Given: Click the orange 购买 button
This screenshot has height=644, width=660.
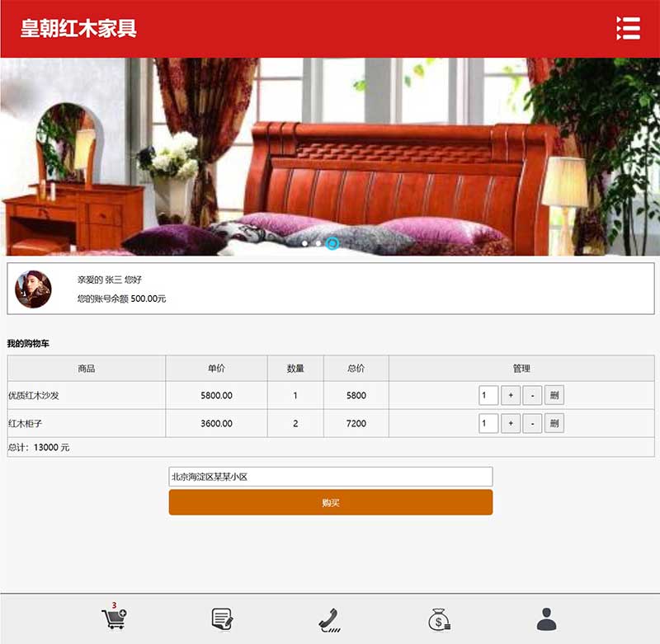Looking at the screenshot, I should 331,502.
